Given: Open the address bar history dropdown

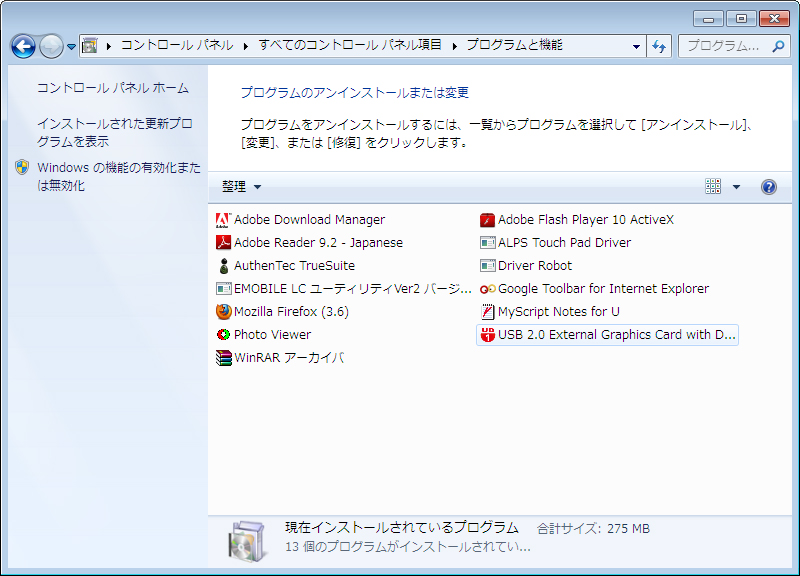Looking at the screenshot, I should [636, 46].
